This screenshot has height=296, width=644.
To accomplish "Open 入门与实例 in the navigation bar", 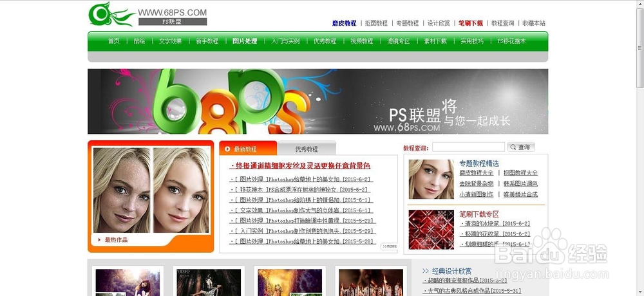I will tap(285, 41).
